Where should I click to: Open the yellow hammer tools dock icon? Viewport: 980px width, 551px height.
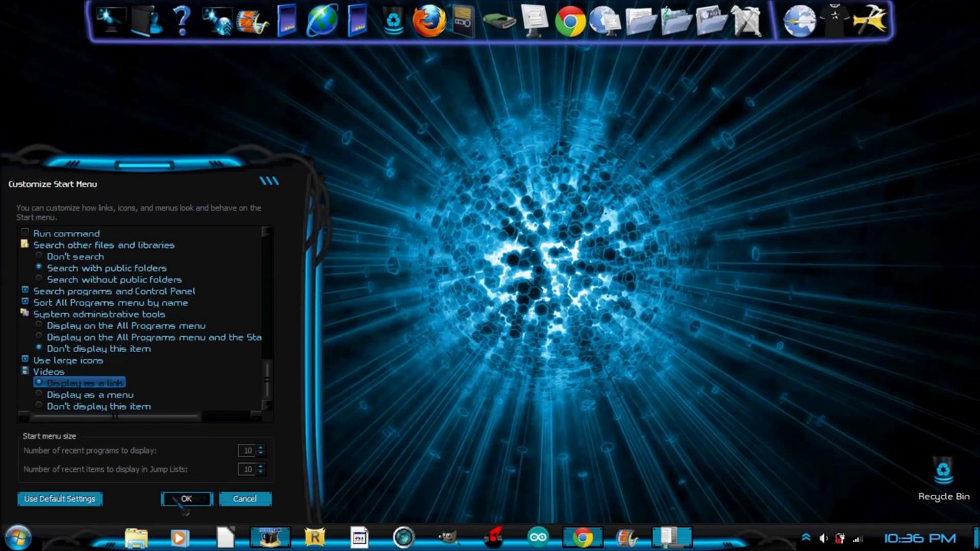[x=871, y=21]
